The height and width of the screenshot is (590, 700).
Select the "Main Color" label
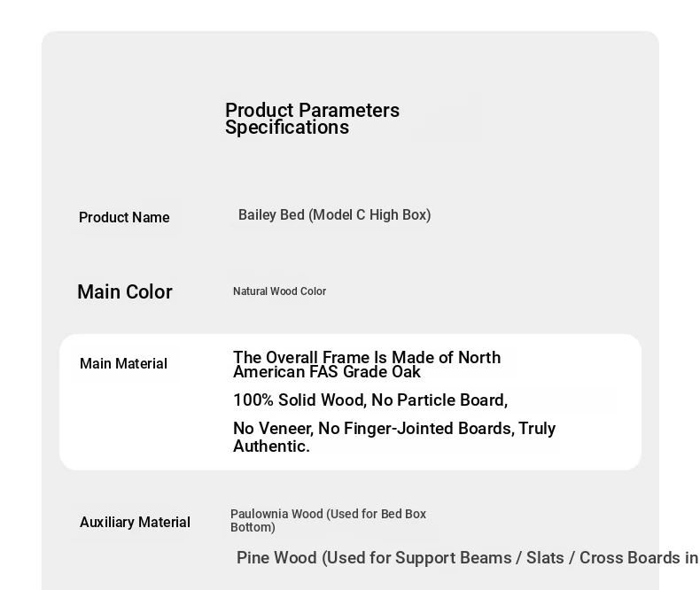(125, 292)
